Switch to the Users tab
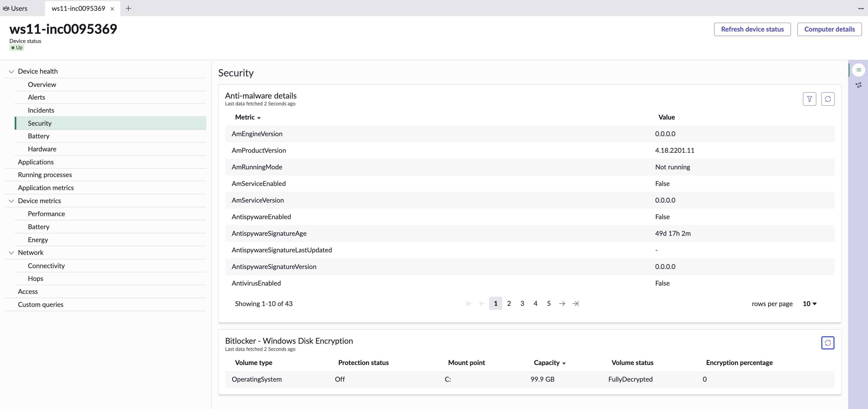 pos(15,8)
